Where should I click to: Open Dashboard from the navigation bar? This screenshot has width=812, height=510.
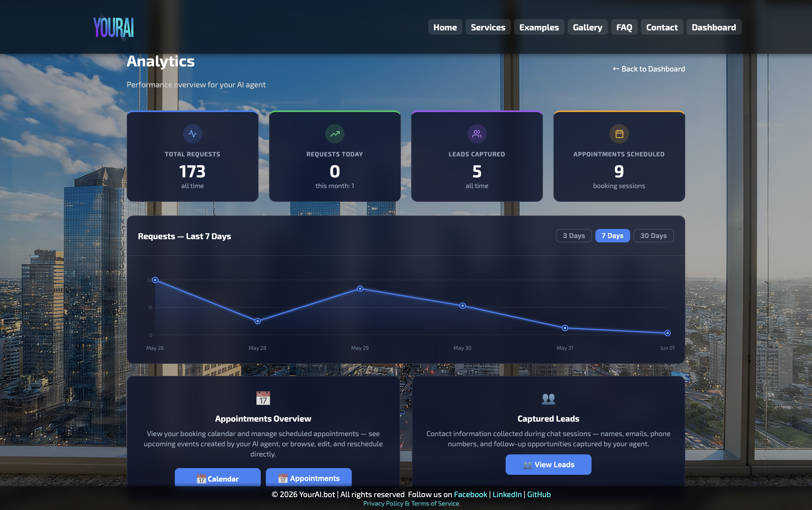pos(713,27)
